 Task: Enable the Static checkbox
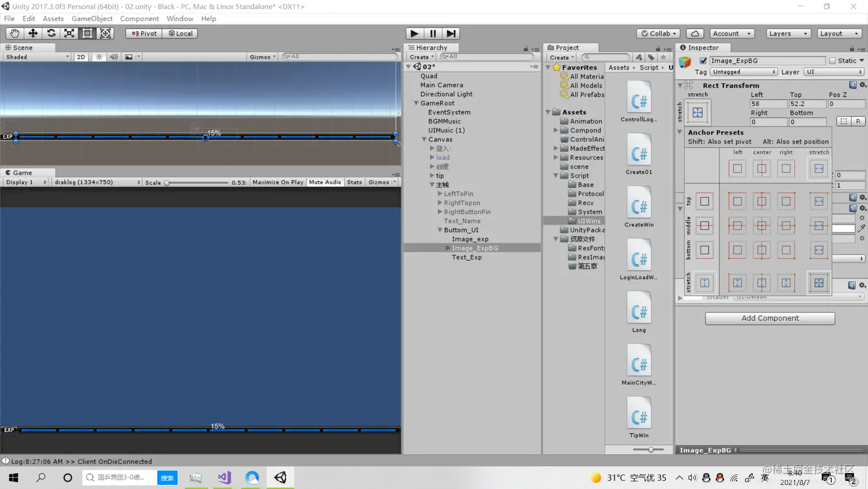coord(832,60)
